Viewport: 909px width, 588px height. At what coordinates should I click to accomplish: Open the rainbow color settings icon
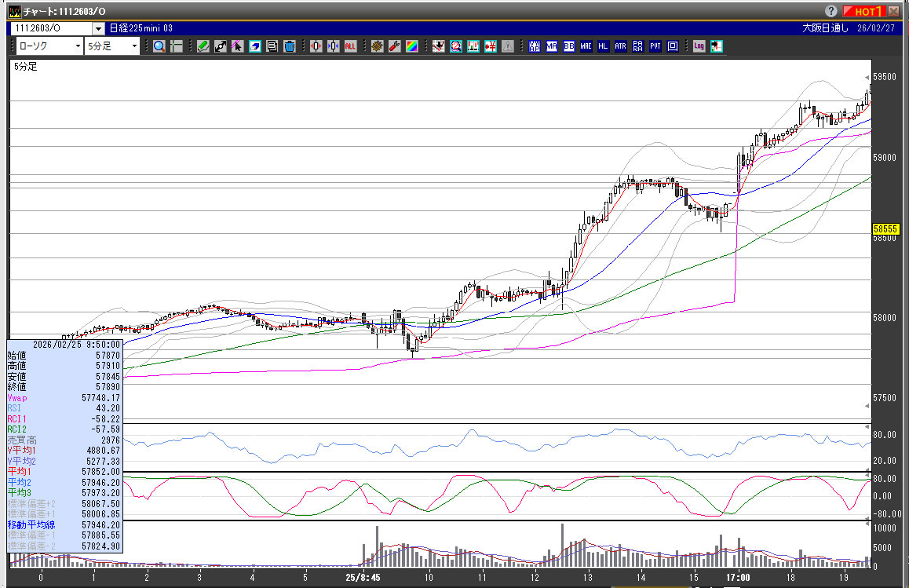(411, 46)
